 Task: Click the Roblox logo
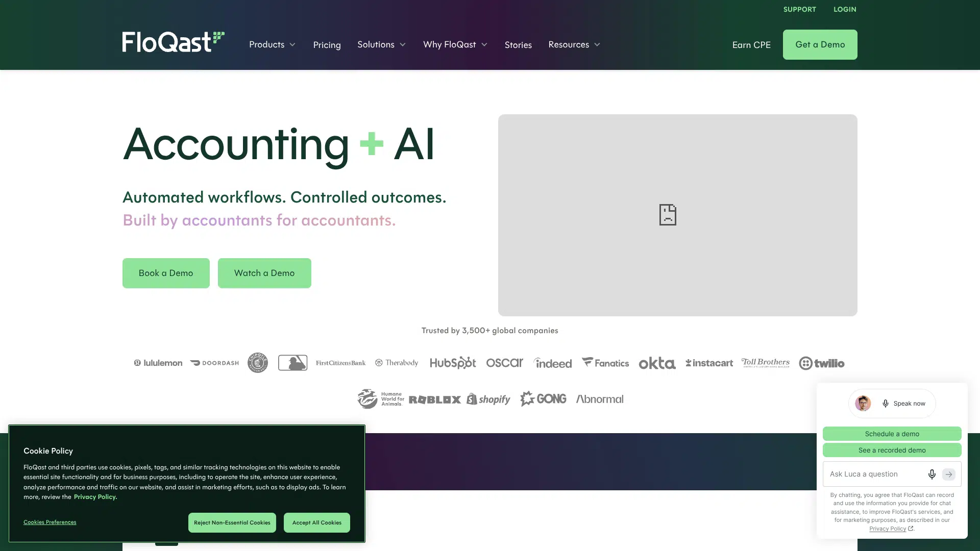pyautogui.click(x=435, y=399)
